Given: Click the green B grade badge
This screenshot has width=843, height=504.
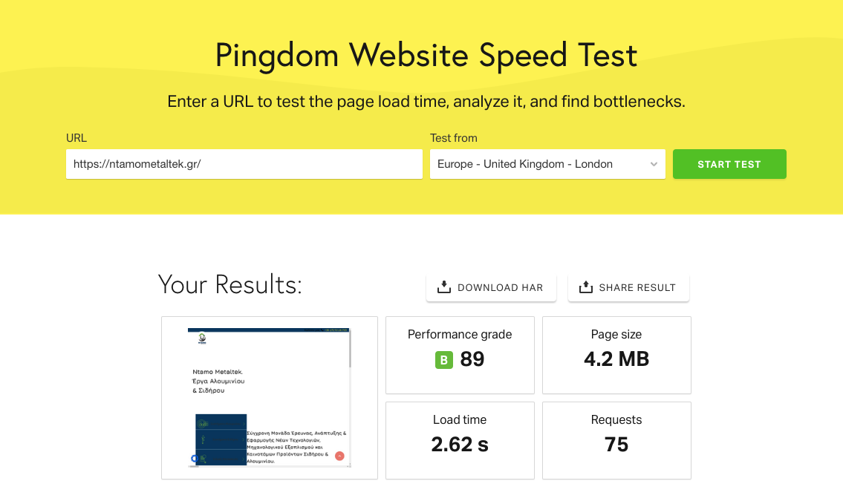Looking at the screenshot, I should 444,359.
